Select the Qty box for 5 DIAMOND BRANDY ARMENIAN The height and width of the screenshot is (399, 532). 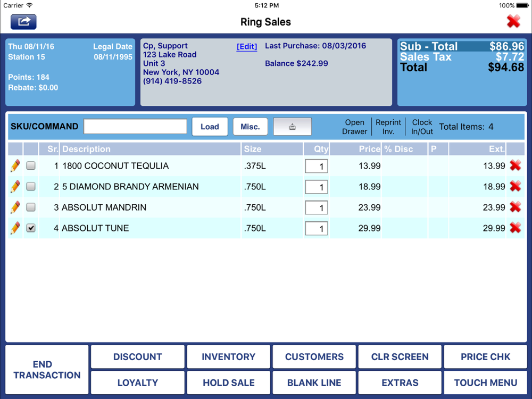pos(316,187)
